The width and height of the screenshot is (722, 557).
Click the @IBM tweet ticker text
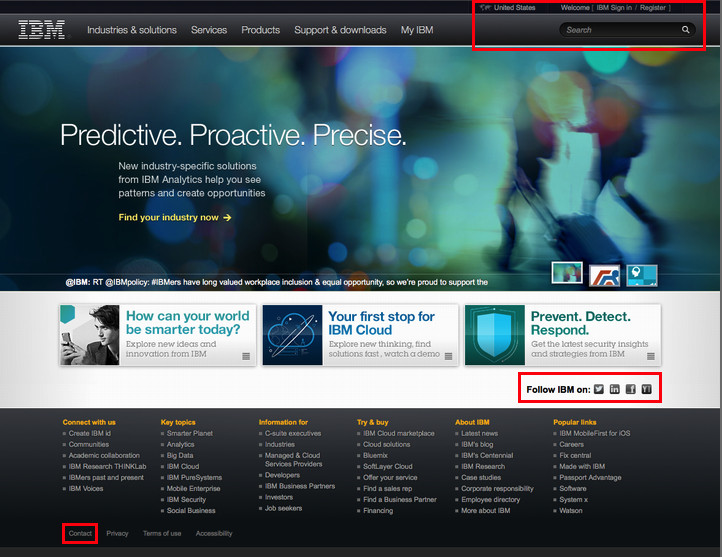[x=276, y=282]
